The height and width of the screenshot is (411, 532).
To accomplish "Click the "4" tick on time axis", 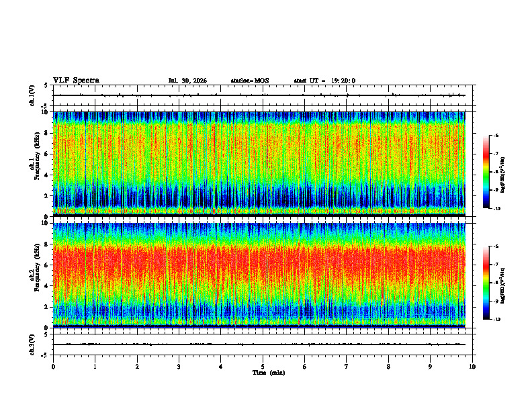I will [221, 367].
